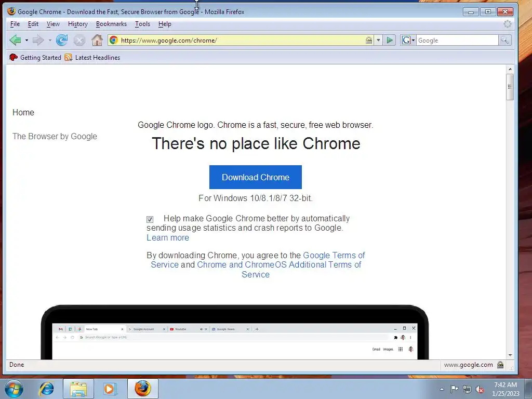Open the home page via house icon
The image size is (532, 399).
[97, 40]
